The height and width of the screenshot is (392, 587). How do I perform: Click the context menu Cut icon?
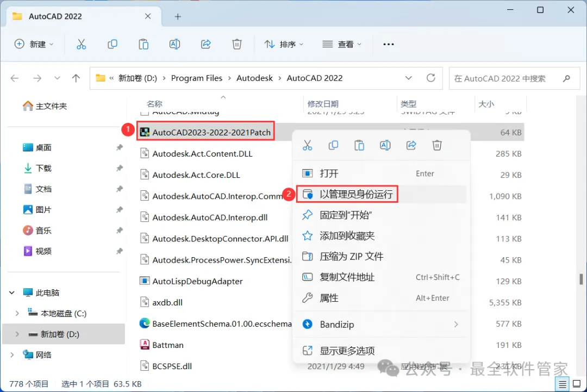pyautogui.click(x=307, y=145)
